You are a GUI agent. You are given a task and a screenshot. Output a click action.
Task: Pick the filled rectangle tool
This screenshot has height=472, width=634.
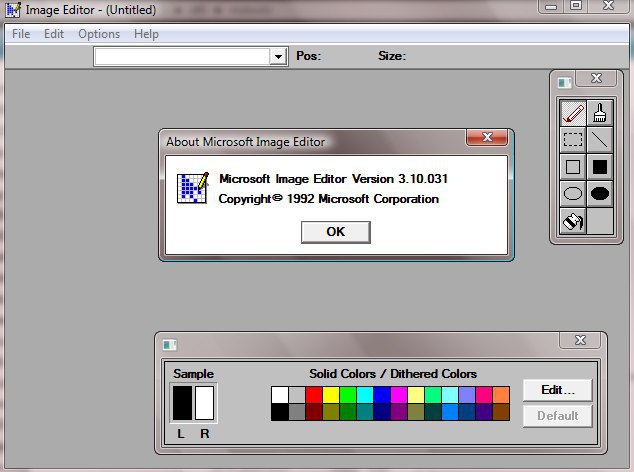600,167
